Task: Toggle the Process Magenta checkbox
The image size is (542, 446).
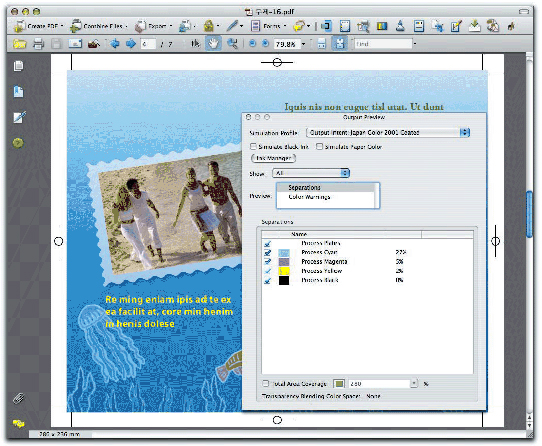Action: pyautogui.click(x=267, y=261)
